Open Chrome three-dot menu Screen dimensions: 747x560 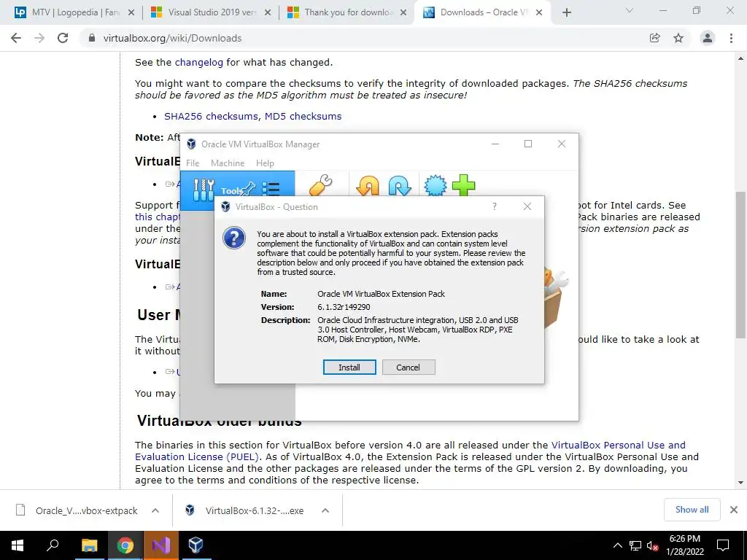click(x=731, y=38)
